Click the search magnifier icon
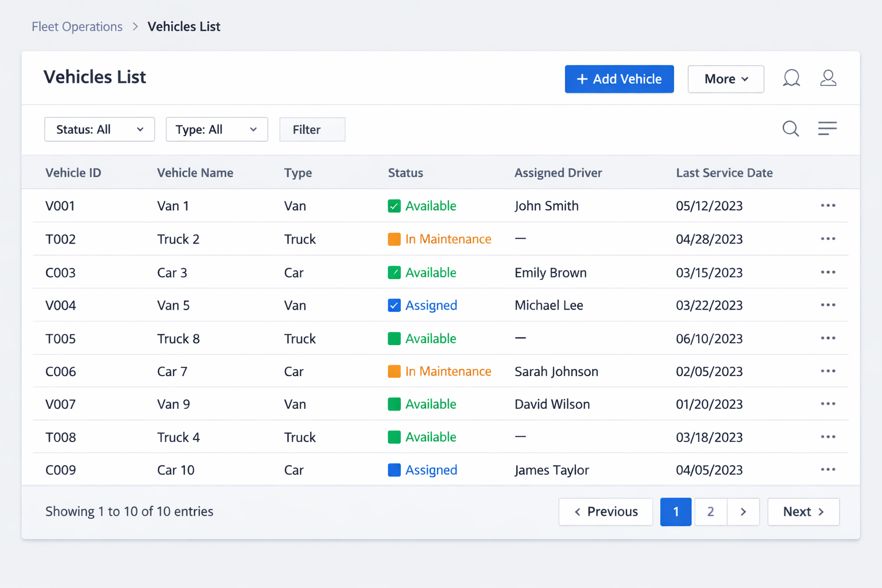Viewport: 882px width, 588px height. (791, 129)
